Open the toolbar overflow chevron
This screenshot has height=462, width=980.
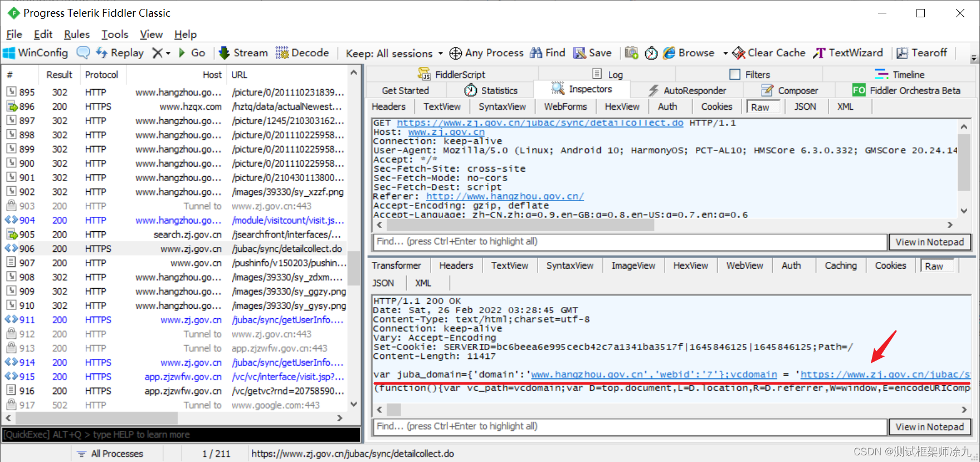click(974, 58)
